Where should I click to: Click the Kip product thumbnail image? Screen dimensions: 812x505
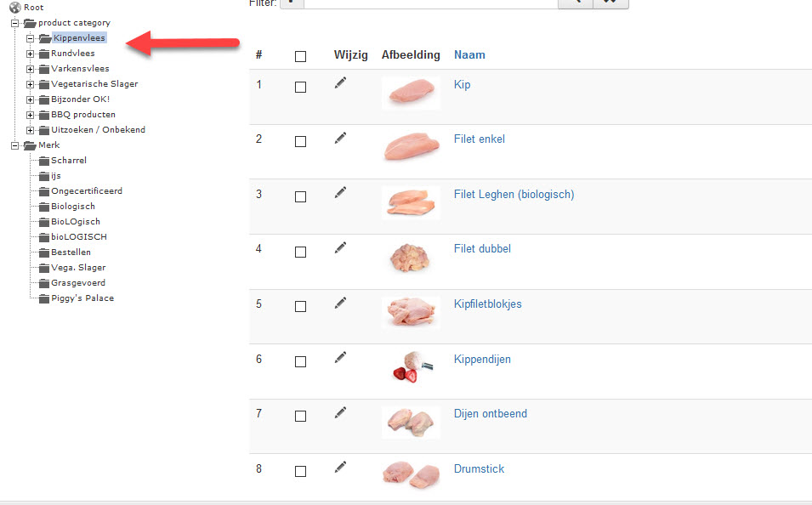[x=412, y=93]
